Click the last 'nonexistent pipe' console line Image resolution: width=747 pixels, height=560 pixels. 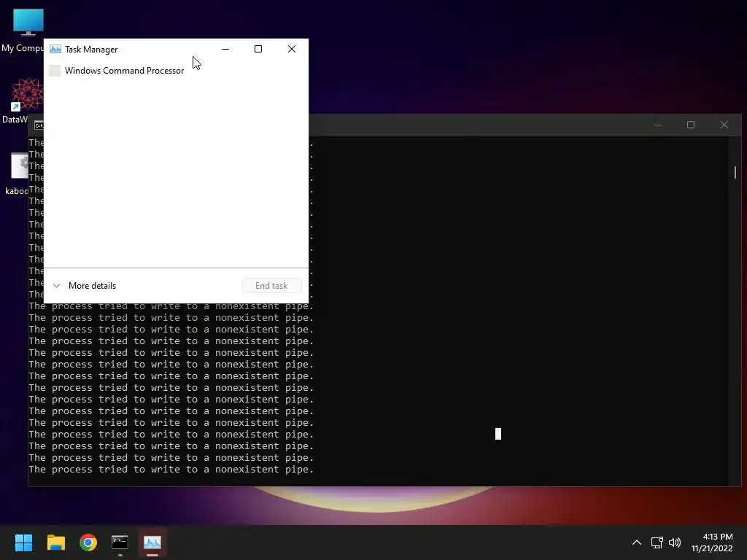(x=171, y=469)
